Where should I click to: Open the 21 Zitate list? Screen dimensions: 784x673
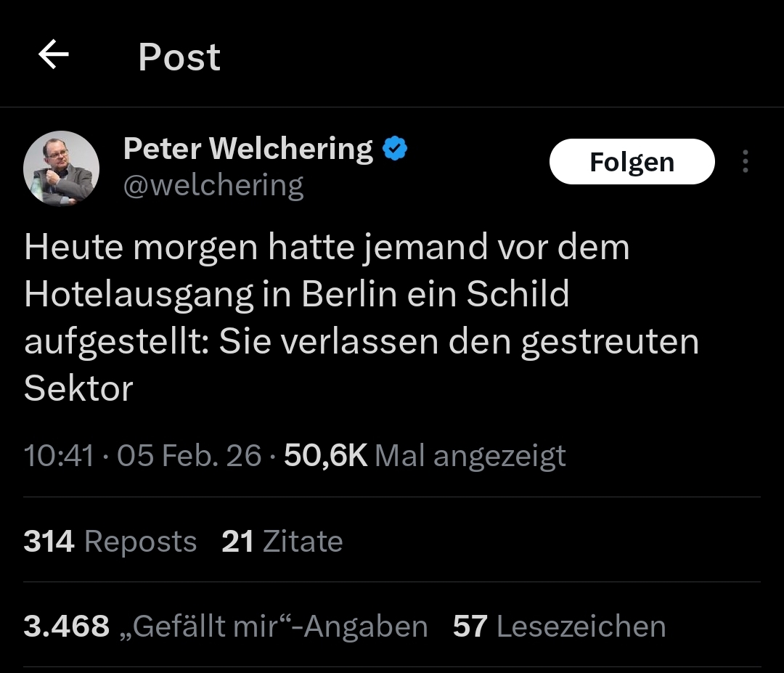(282, 542)
